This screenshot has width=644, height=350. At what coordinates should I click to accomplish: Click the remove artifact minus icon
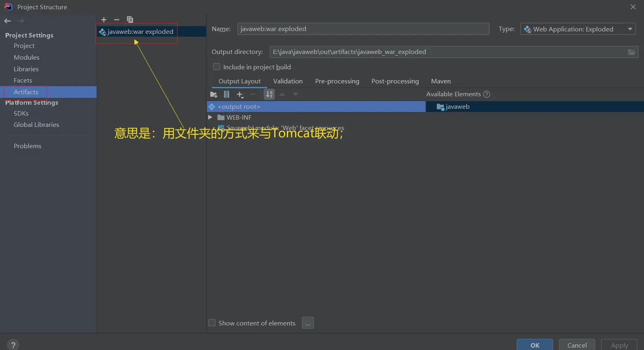(x=117, y=20)
